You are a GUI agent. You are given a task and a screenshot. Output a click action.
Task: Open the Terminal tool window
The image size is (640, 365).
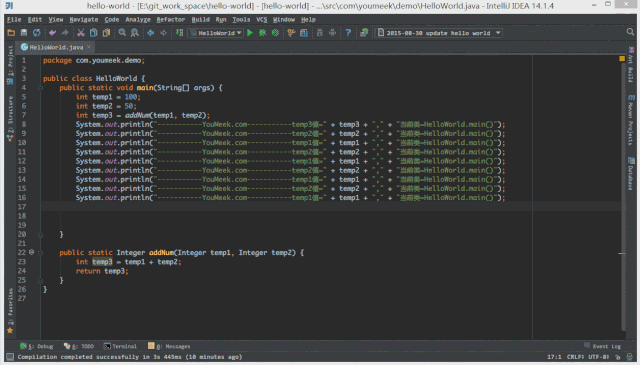coord(120,346)
